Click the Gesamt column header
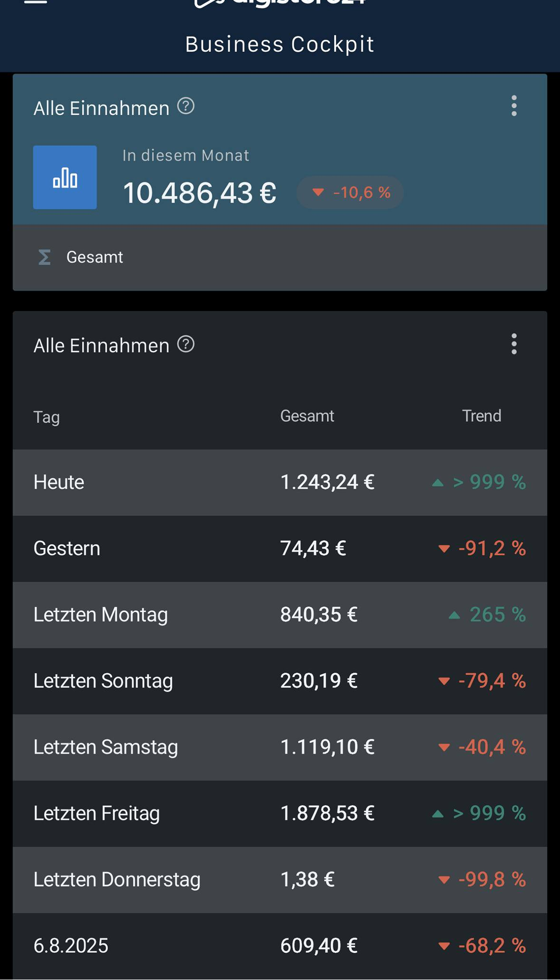Screen dimensions: 560x980 tap(307, 416)
